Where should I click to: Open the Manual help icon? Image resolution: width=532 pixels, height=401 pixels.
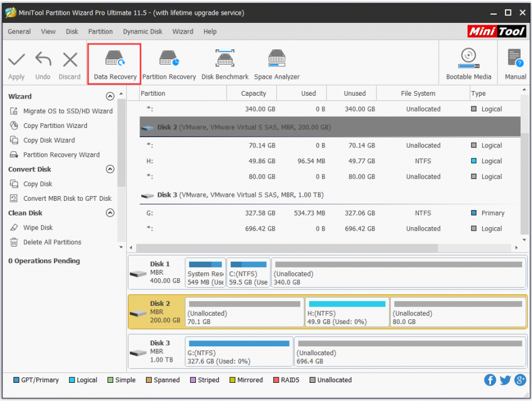[x=516, y=64]
